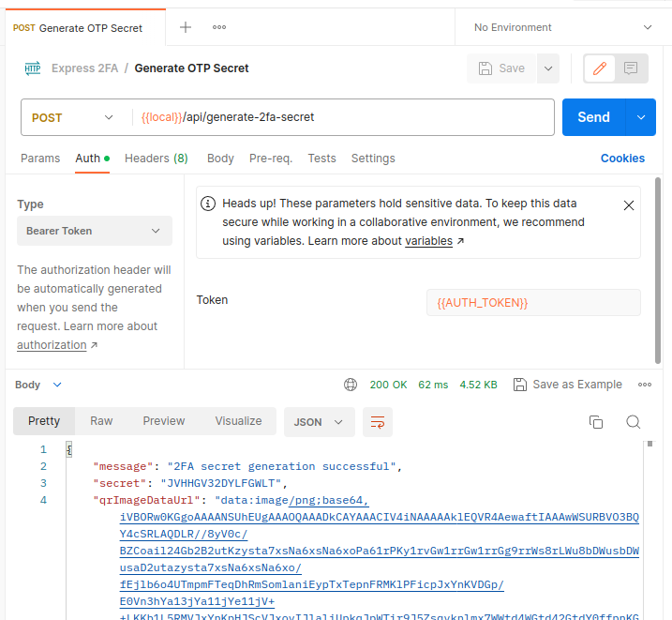Open the Cookies link
672x620 pixels.
pyautogui.click(x=622, y=159)
